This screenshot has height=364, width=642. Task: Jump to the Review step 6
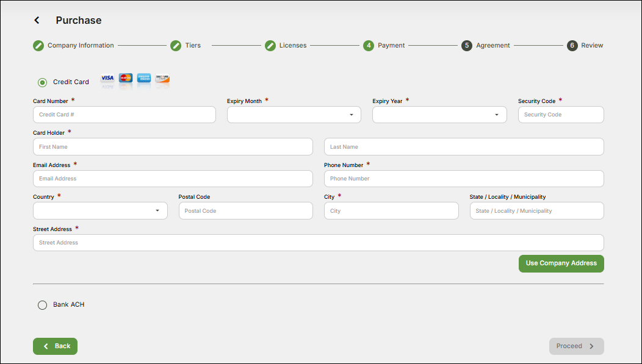pos(572,45)
